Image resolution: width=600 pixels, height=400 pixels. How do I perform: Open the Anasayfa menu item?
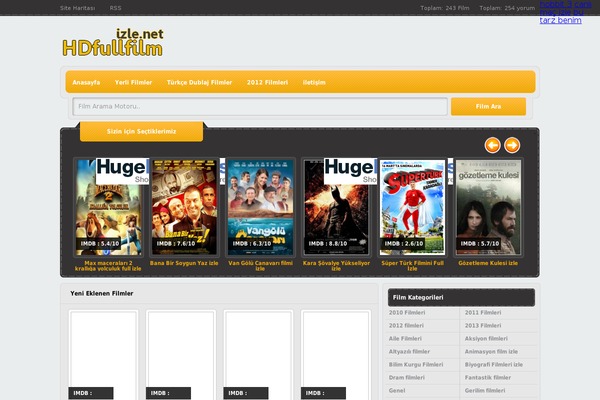(86, 82)
